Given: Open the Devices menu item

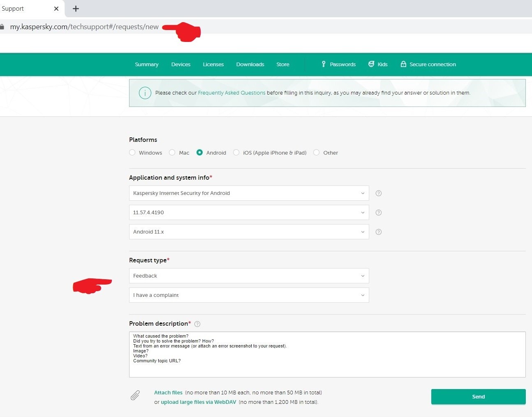Looking at the screenshot, I should pos(181,65).
